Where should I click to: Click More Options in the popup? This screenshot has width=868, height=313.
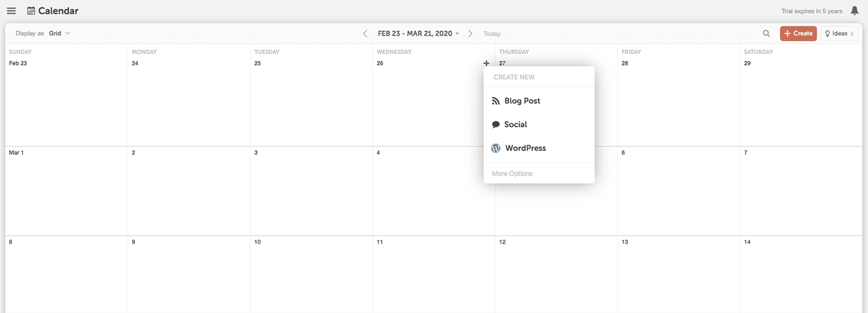[x=512, y=174]
